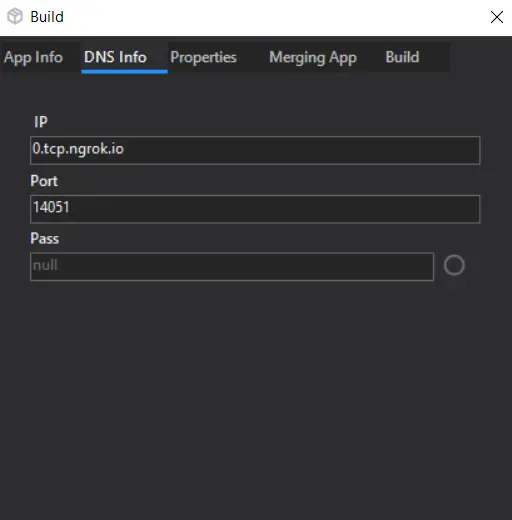Toggle the circle button beside Pass field
Viewport: 512px width, 520px height.
(454, 265)
